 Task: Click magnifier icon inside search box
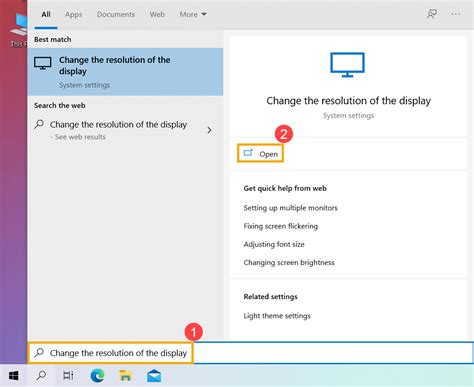39,352
